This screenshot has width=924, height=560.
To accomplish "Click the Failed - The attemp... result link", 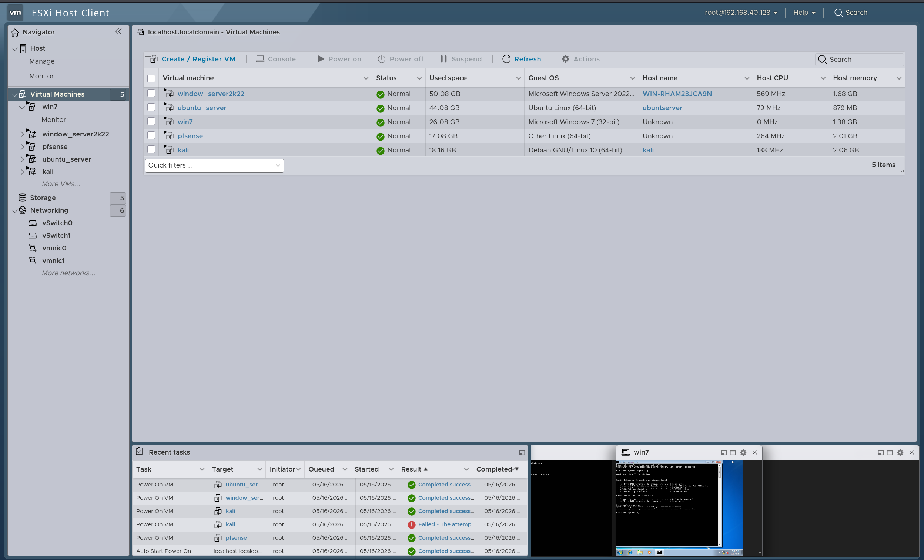I will coord(446,524).
